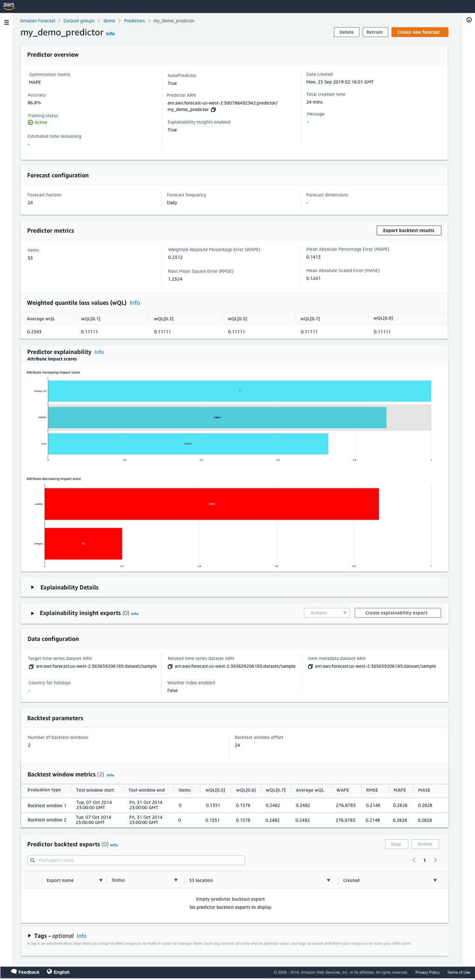Click the Stop export button
Screen dimensions: 475x980
tap(396, 844)
